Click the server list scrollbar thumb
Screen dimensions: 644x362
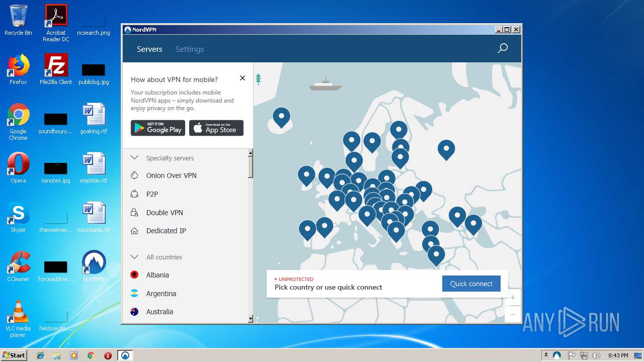tap(251, 167)
